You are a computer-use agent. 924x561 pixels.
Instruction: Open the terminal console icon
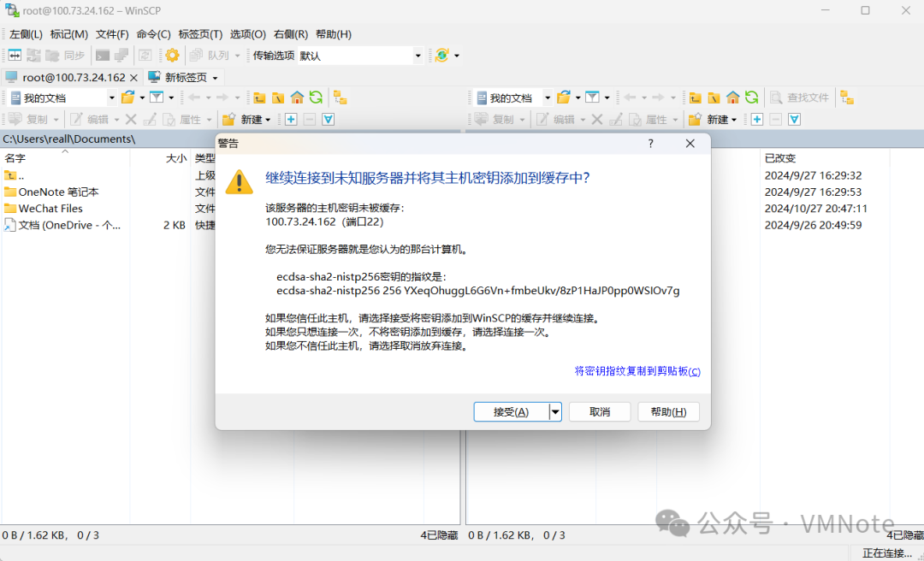coord(104,56)
